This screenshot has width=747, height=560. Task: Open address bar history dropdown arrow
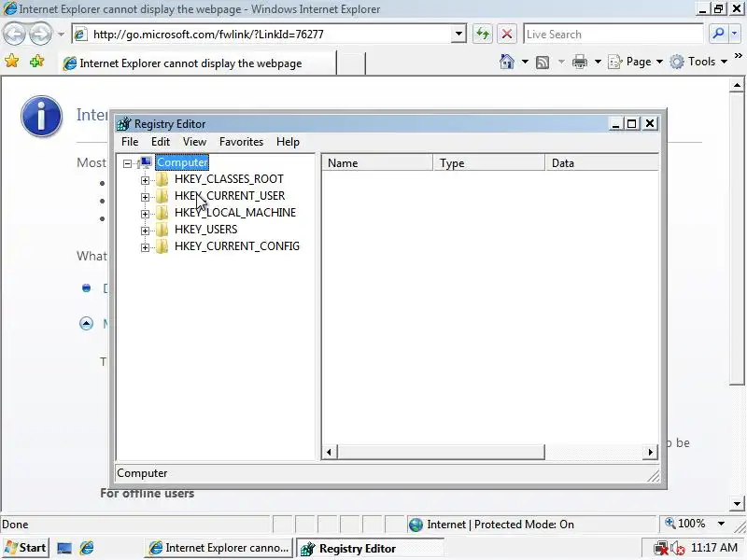click(x=458, y=34)
